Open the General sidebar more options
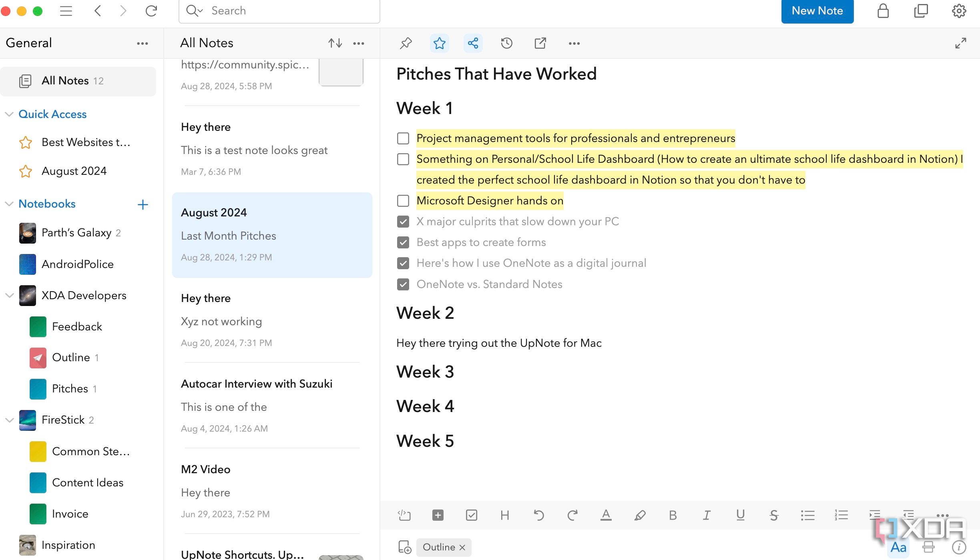 click(142, 43)
